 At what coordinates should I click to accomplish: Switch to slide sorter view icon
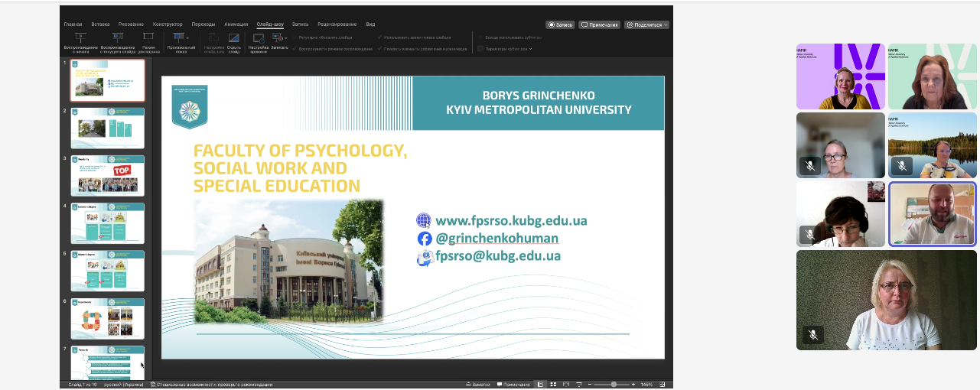pos(552,384)
